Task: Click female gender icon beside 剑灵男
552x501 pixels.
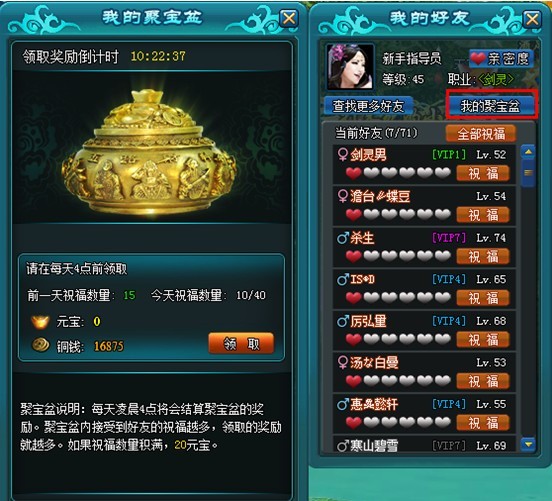Action: (342, 154)
